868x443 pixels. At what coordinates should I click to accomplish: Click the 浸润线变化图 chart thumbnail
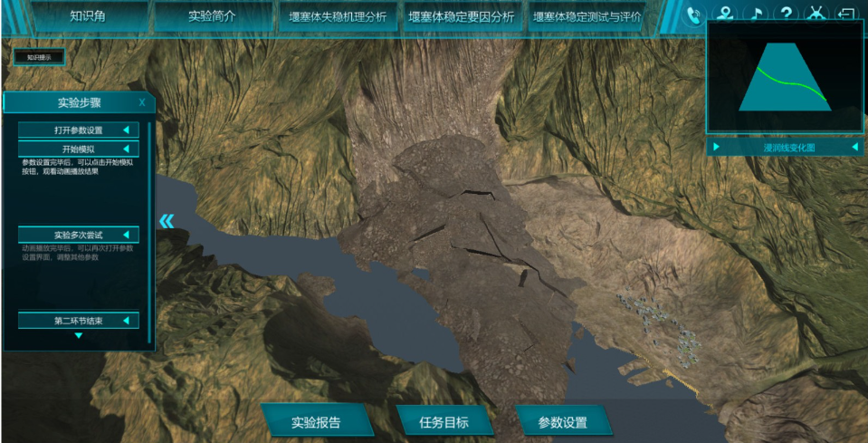click(x=785, y=77)
